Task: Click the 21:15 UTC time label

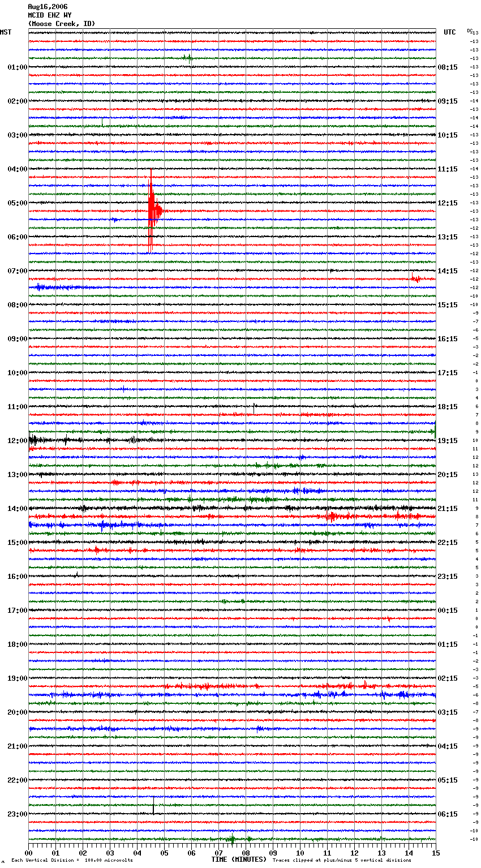Action: [x=448, y=509]
